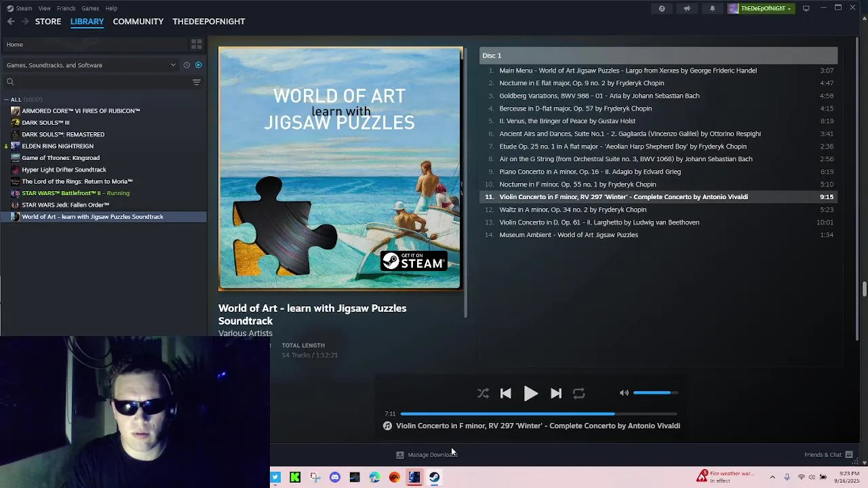Viewport: 868px width, 488px height.
Task: Adjust the music player volume slider
Action: pyautogui.click(x=655, y=392)
